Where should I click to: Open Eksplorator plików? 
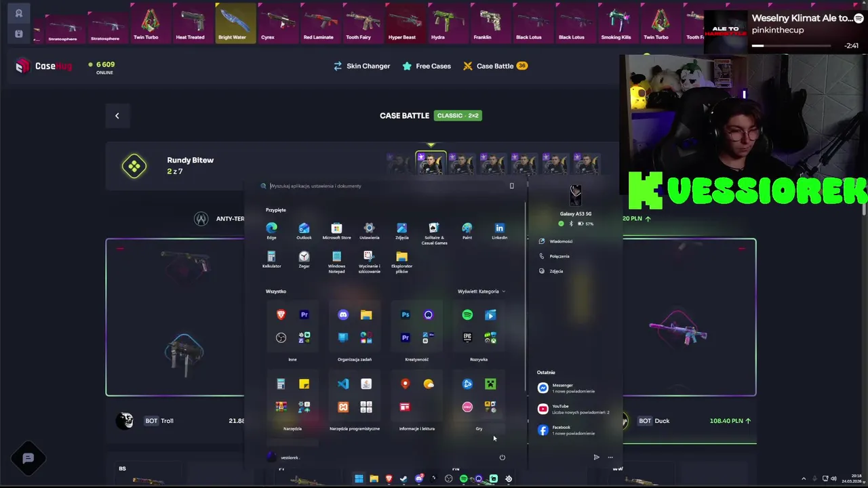[x=401, y=261]
